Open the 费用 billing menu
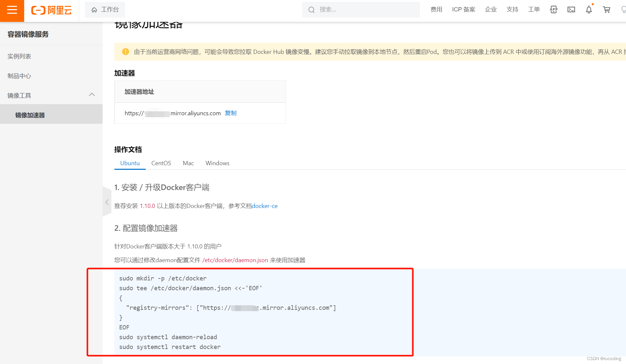The height and width of the screenshot is (364, 626). (436, 9)
